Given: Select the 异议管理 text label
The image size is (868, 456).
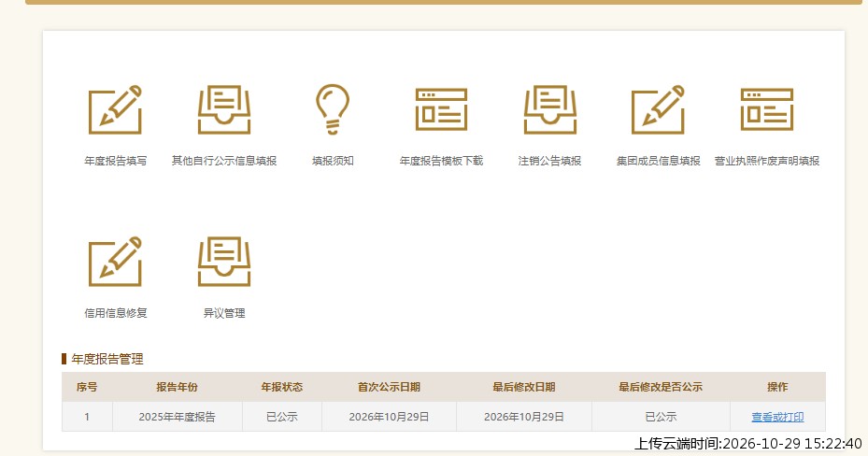Looking at the screenshot, I should 224,313.
